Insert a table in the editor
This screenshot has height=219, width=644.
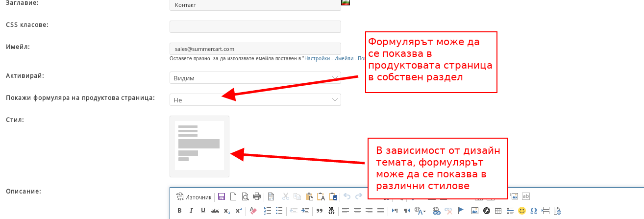pos(498,211)
